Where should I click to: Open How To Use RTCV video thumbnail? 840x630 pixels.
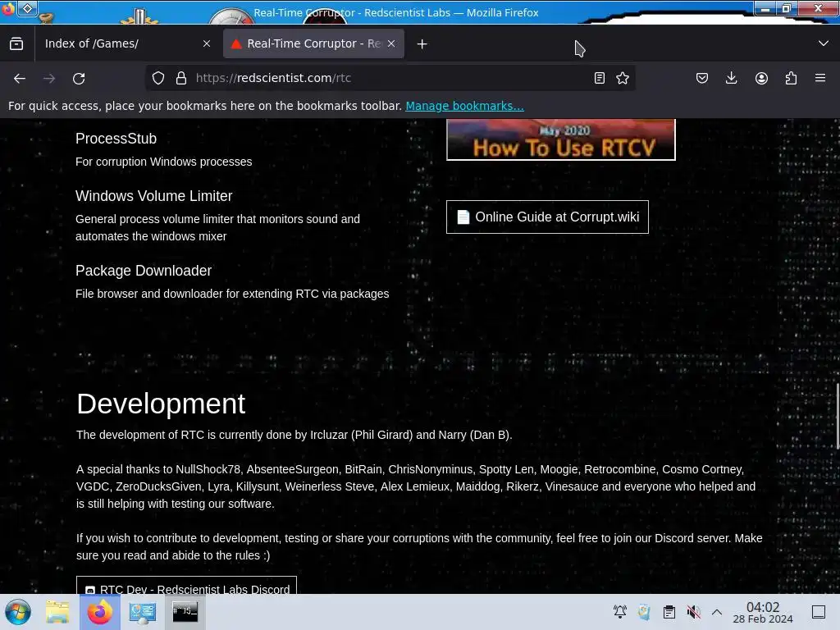click(x=561, y=139)
